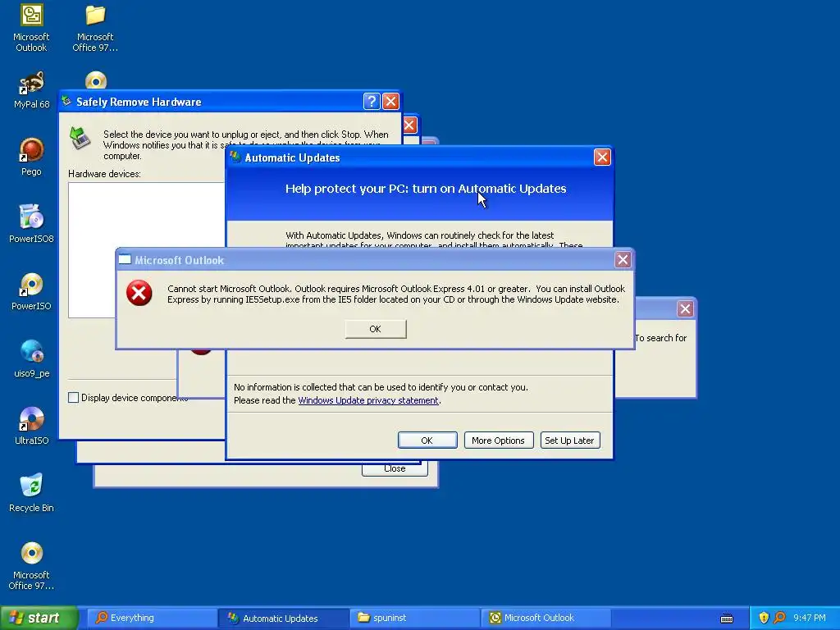The height and width of the screenshot is (630, 840).
Task: Click the Close button in the back dialog
Action: tap(395, 468)
